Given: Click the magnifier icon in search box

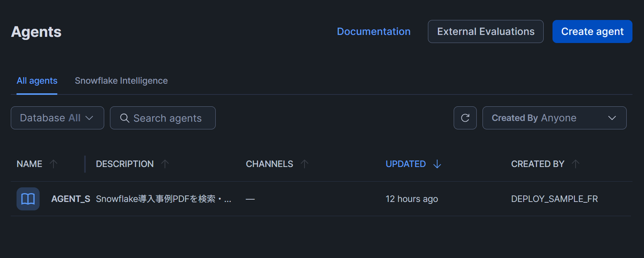Looking at the screenshot, I should [x=125, y=118].
